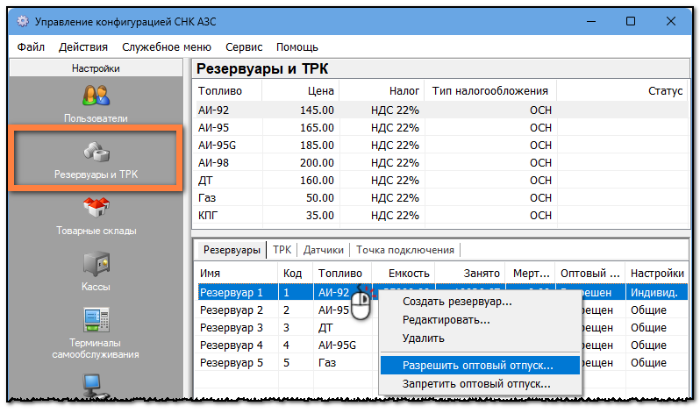Click the Емкость column header
The image size is (700, 413).
403,273
